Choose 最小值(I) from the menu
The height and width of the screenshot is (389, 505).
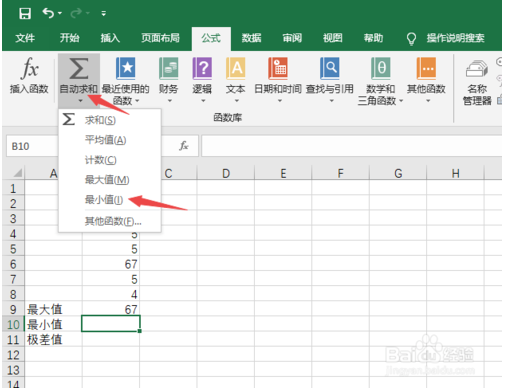click(110, 200)
